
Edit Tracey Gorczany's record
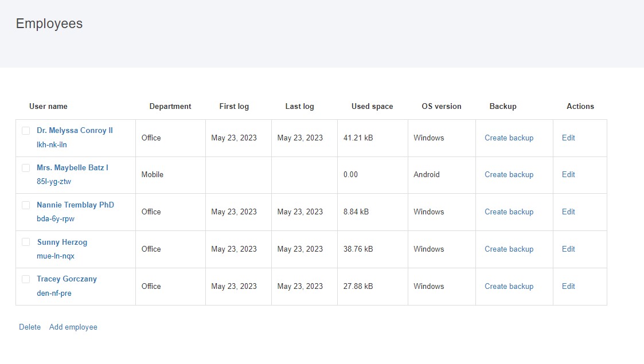click(x=568, y=287)
